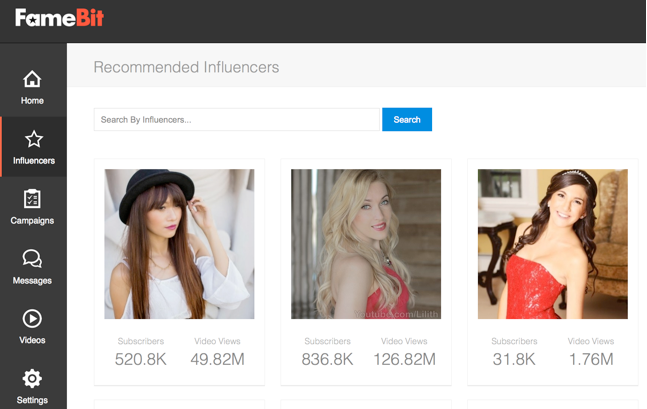
Task: Click the 49.82M video views count
Action: click(x=217, y=359)
